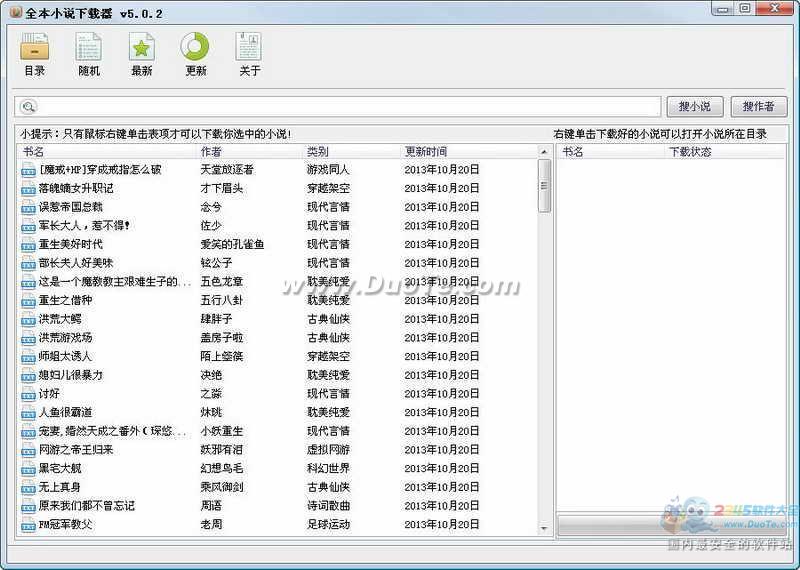Screen dimensions: 800x570
Task: Click author 盖房子啦
Action: click(x=221, y=338)
